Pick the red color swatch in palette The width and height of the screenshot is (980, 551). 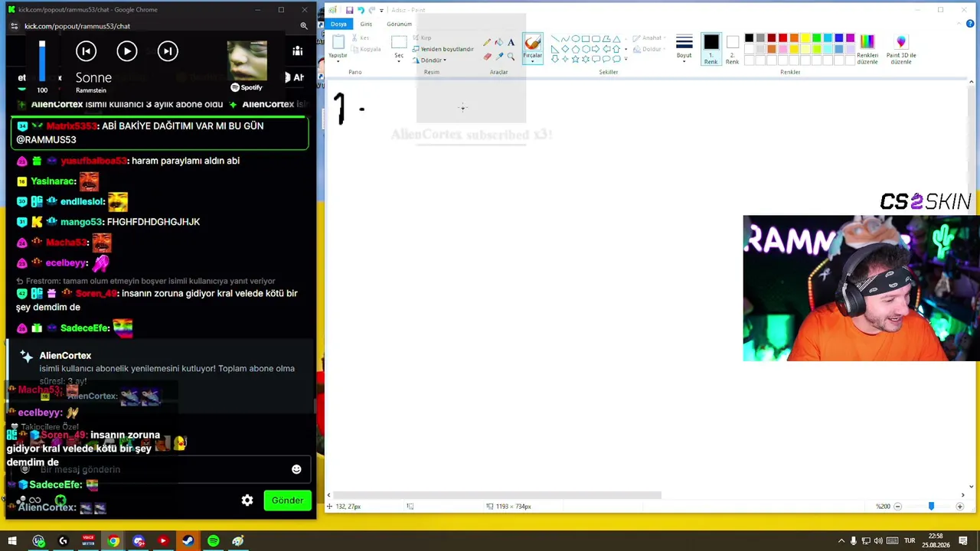782,38
